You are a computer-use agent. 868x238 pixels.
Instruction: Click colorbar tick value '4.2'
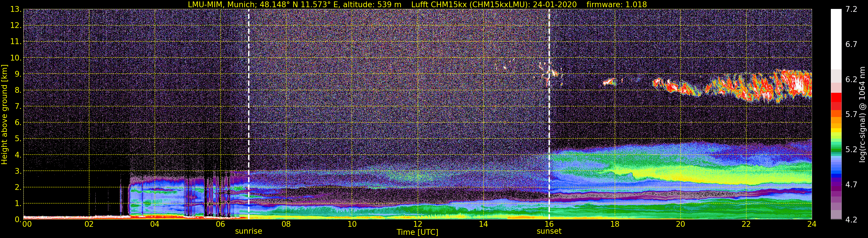[x=851, y=220]
